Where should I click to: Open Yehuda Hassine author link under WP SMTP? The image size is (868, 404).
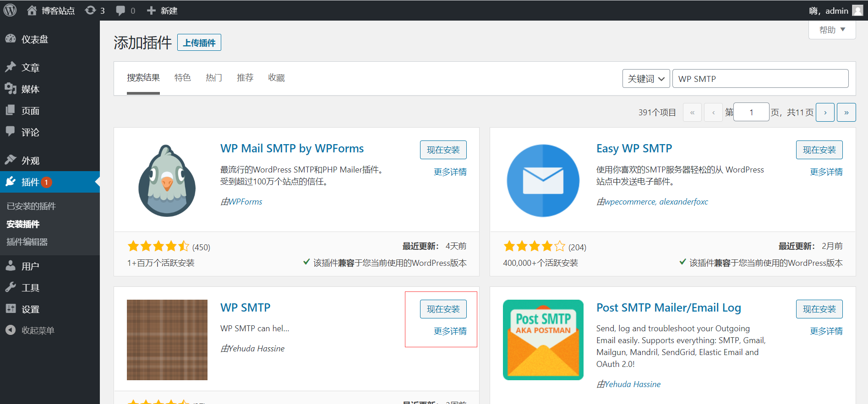pyautogui.click(x=257, y=349)
